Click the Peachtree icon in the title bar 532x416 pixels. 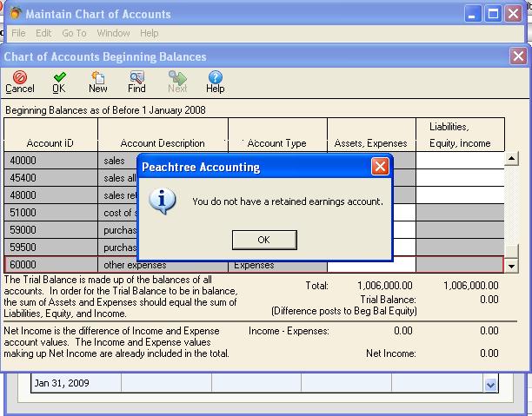click(x=15, y=14)
